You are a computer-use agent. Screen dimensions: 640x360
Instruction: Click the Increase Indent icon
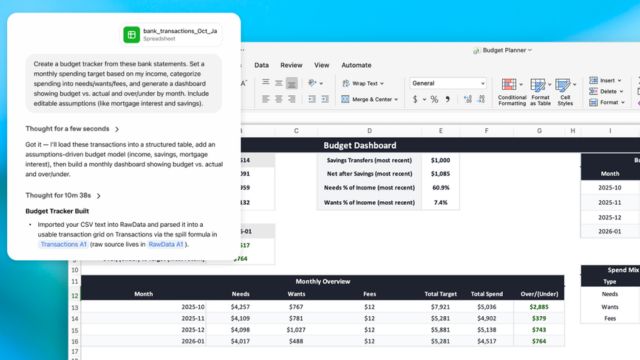(325, 99)
